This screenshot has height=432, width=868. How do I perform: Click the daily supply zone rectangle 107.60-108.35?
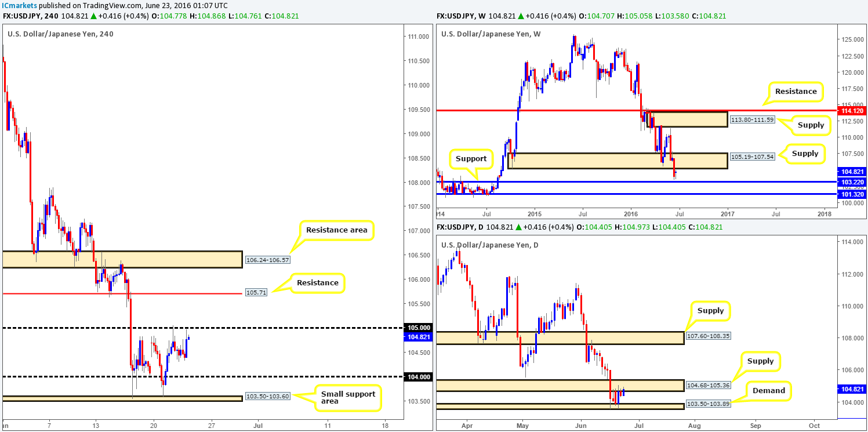tap(561, 338)
